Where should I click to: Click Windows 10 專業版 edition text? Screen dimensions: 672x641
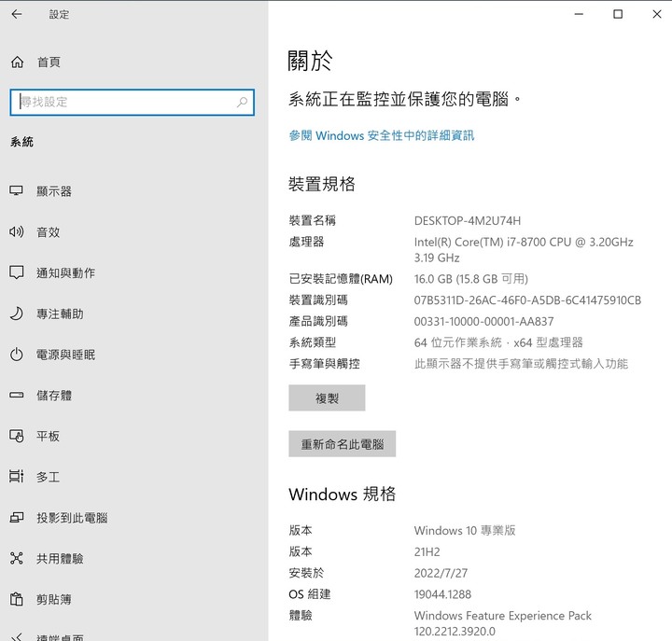click(x=465, y=531)
